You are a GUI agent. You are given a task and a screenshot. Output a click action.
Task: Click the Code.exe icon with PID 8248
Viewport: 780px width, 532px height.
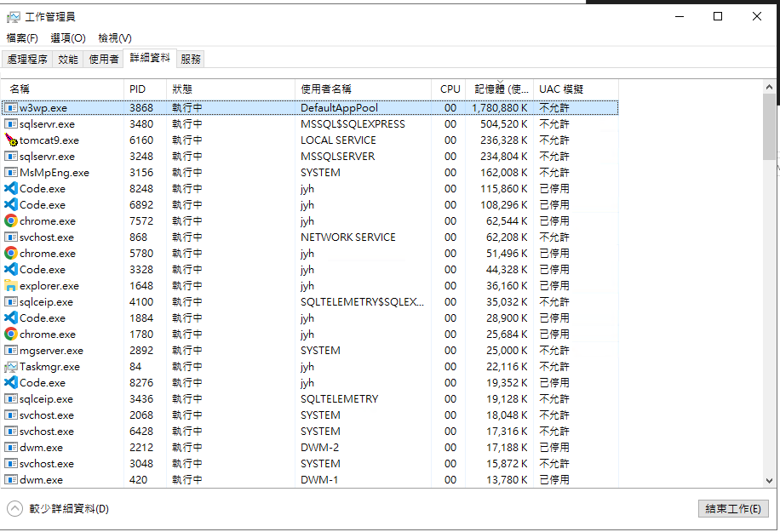pos(11,189)
